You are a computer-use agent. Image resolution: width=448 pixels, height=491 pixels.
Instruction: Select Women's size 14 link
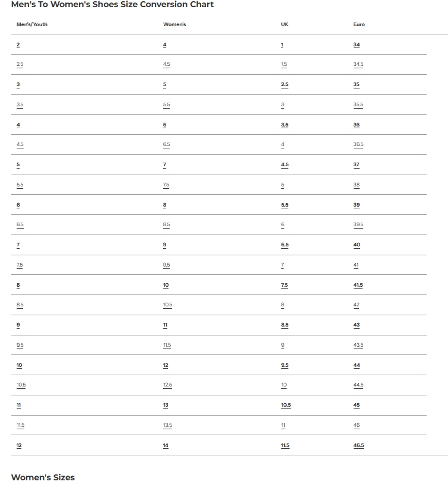[166, 445]
